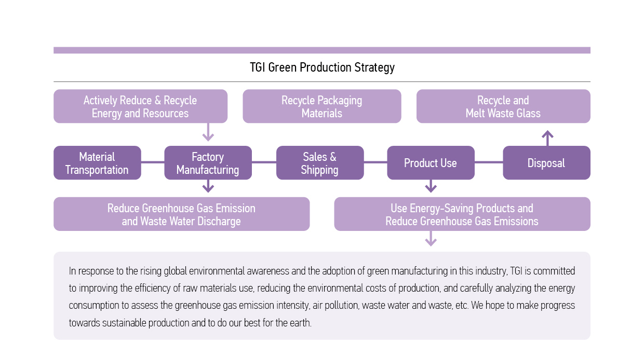Image resolution: width=644 pixels, height=356 pixels.
Task: Click the 'Disposal' stage box
Action: [x=546, y=163]
